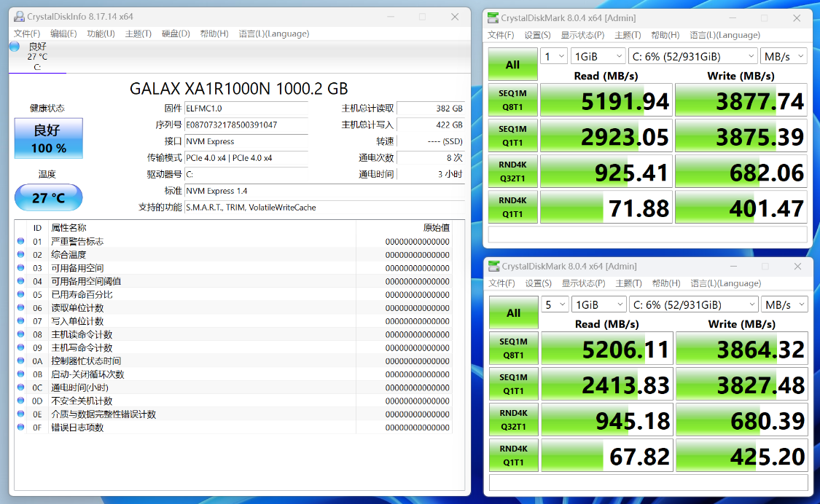Image resolution: width=820 pixels, height=504 pixels.
Task: Click the status dot for attribute 0B 启动-关闭循环次数
Action: tap(21, 374)
